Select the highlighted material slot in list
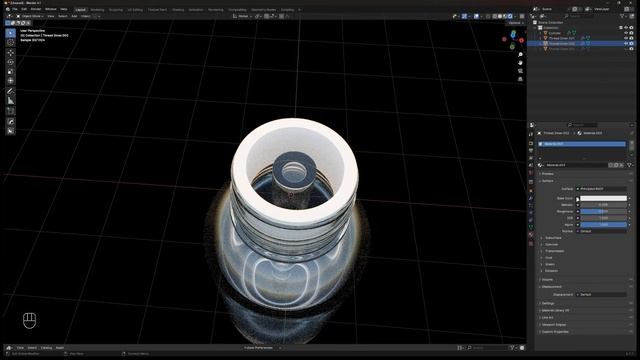Image resolution: width=640 pixels, height=360 pixels. click(582, 144)
